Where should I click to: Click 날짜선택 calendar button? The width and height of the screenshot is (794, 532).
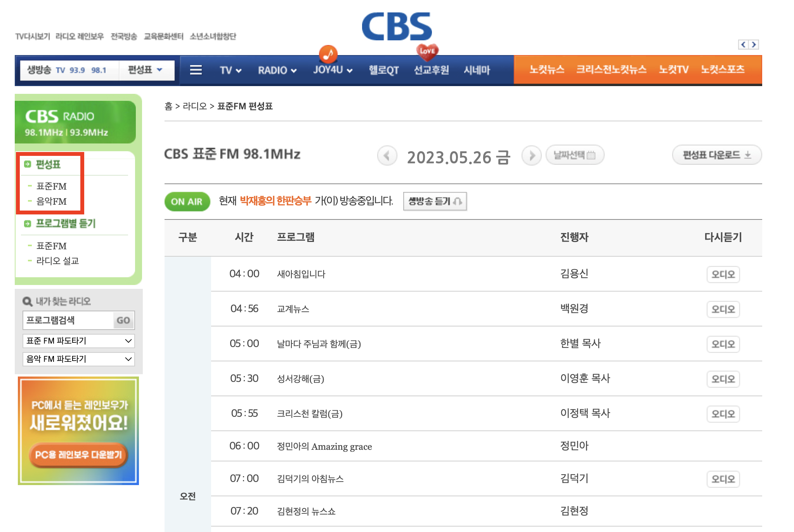click(x=575, y=155)
